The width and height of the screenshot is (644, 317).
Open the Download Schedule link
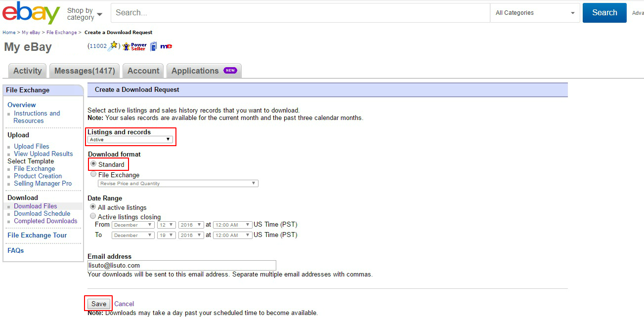(42, 213)
